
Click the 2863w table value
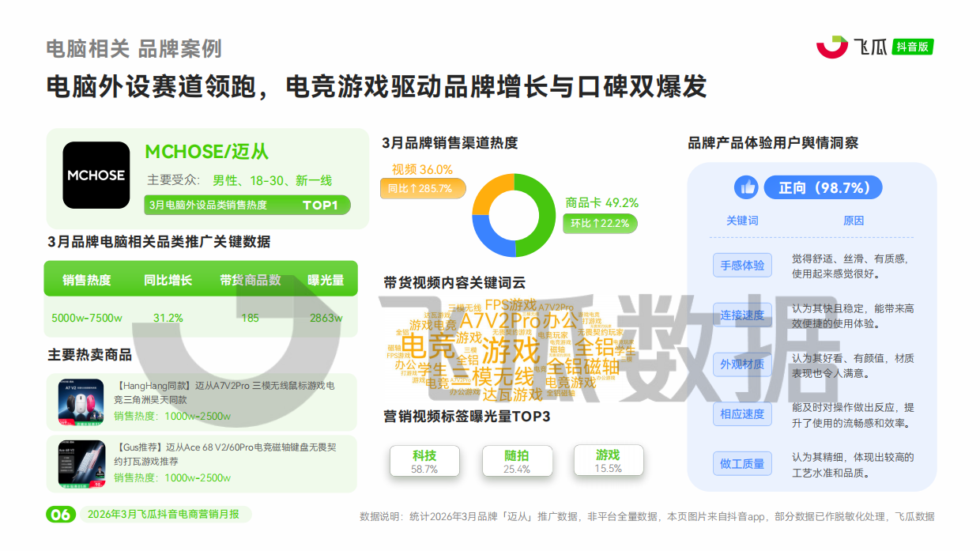326,318
